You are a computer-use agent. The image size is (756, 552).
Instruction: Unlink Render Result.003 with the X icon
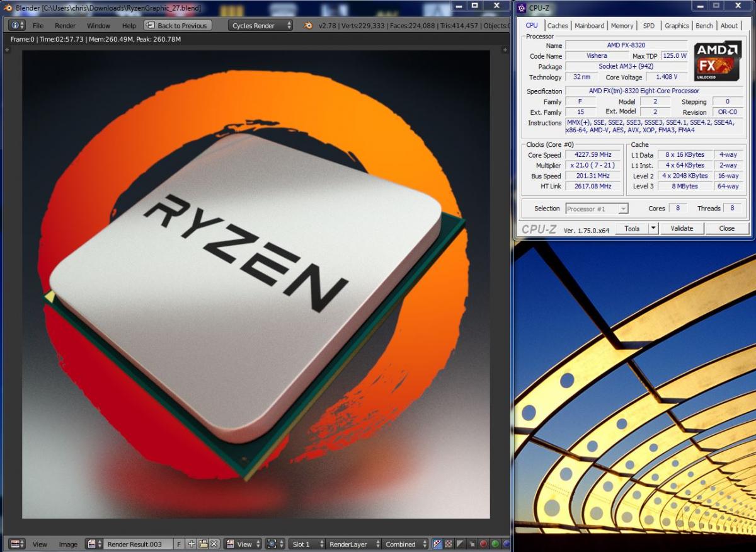click(214, 544)
